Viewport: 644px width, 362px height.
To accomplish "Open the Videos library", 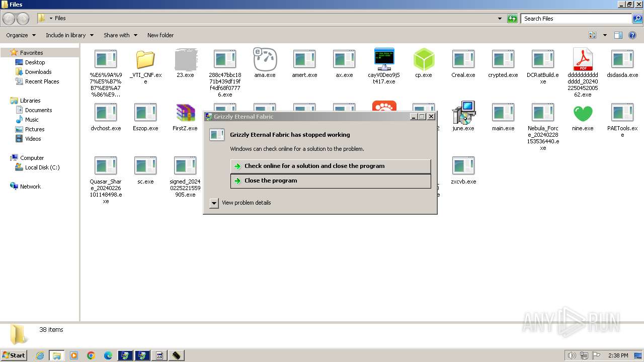I will (33, 139).
